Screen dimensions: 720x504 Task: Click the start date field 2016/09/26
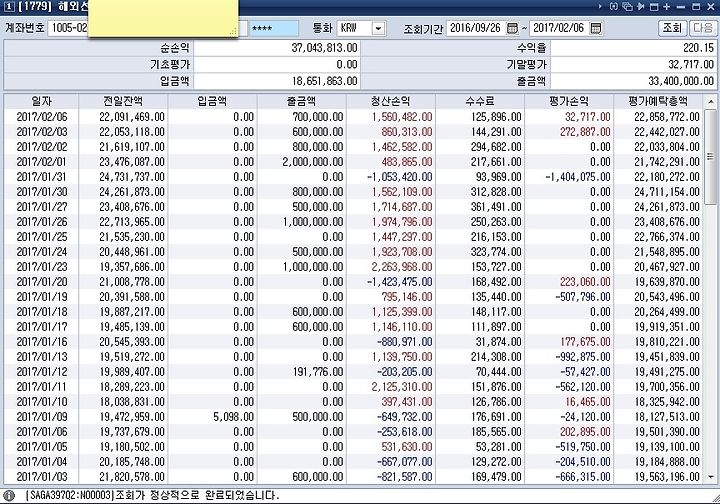pyautogui.click(x=476, y=28)
